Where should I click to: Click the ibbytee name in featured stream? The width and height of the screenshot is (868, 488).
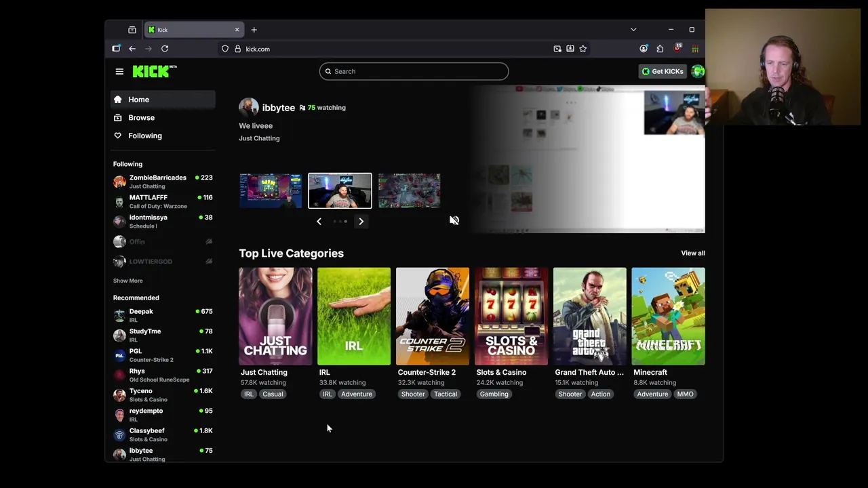click(279, 108)
